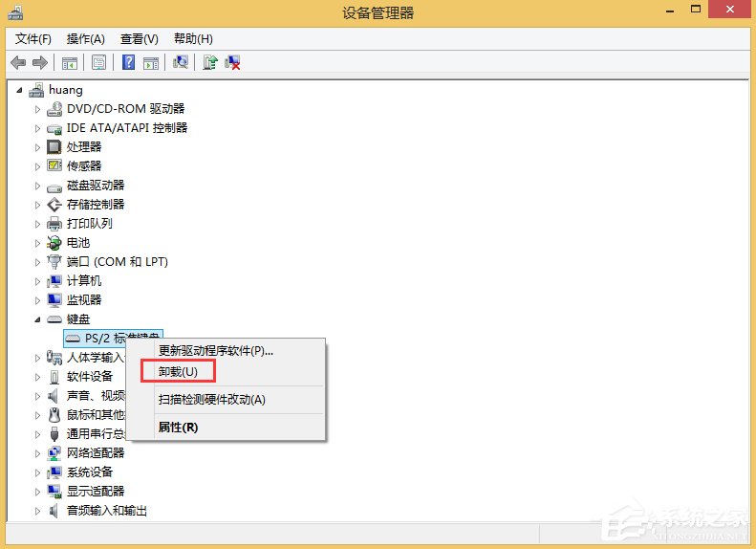Image resolution: width=756 pixels, height=549 pixels.
Task: Click the show/hide console tree icon
Action: (70, 63)
